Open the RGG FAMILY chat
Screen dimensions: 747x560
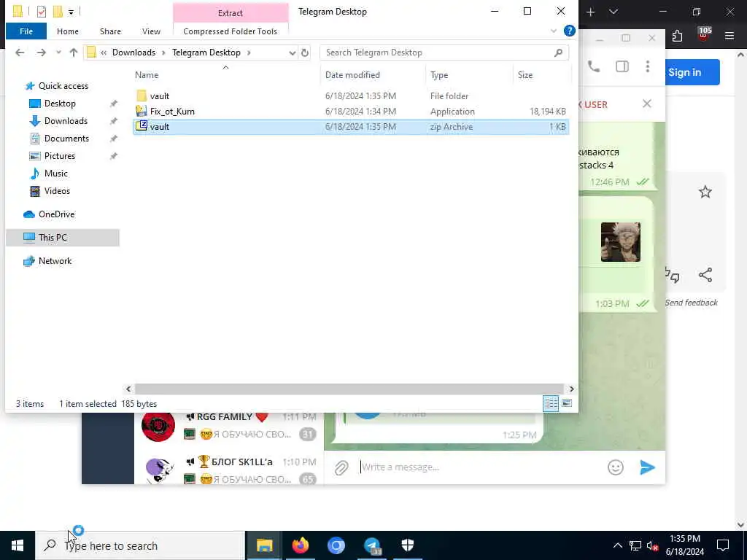[x=228, y=425]
